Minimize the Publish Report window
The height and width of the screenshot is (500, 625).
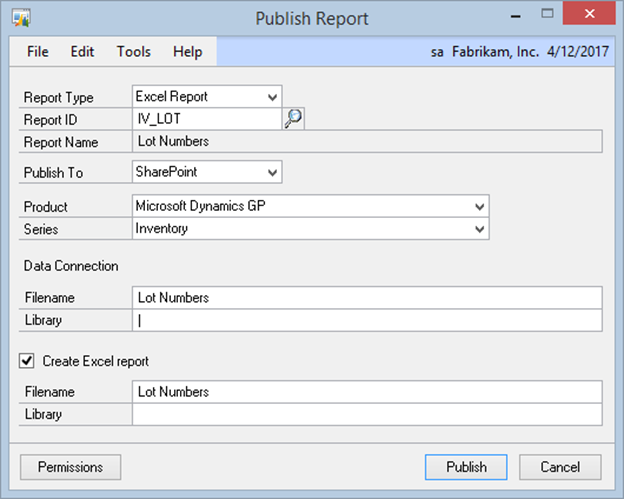pos(515,16)
